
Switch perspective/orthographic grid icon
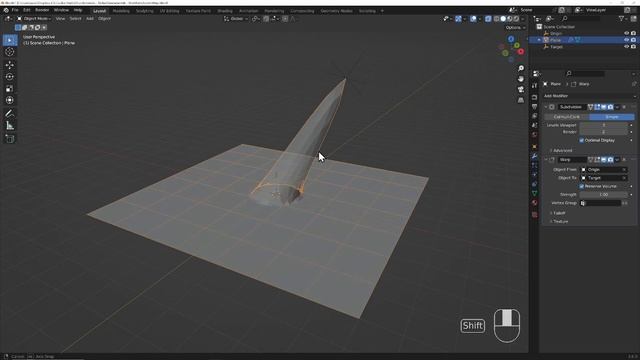[x=521, y=100]
